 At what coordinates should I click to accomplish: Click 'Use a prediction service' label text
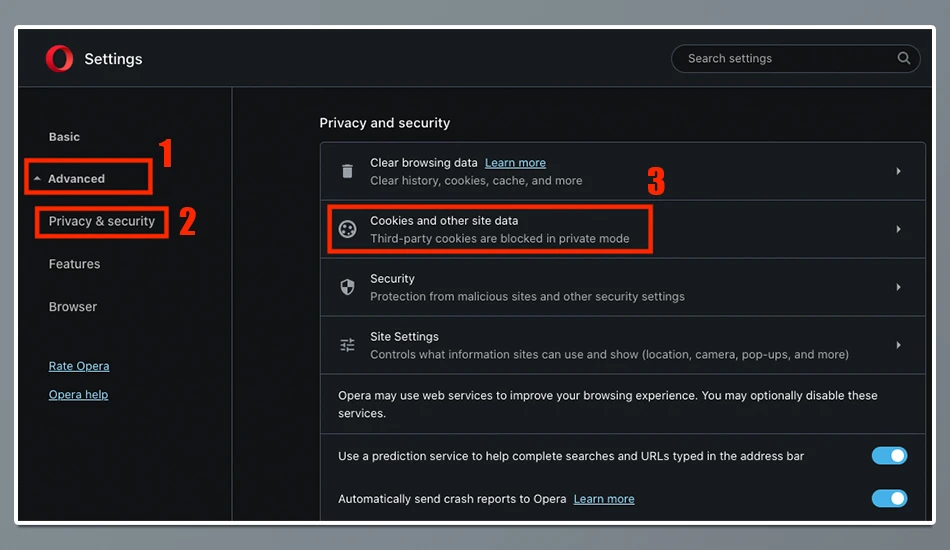[571, 456]
